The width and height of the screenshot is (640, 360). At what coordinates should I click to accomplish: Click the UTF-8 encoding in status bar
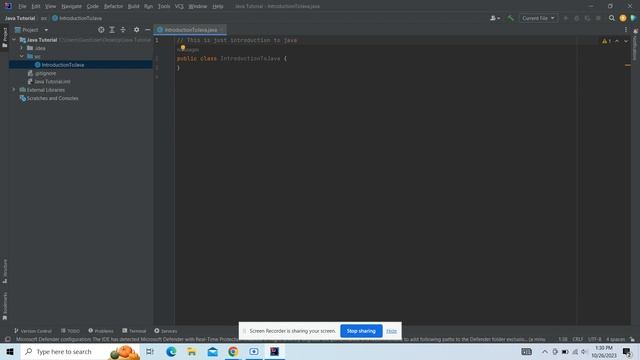click(x=594, y=339)
